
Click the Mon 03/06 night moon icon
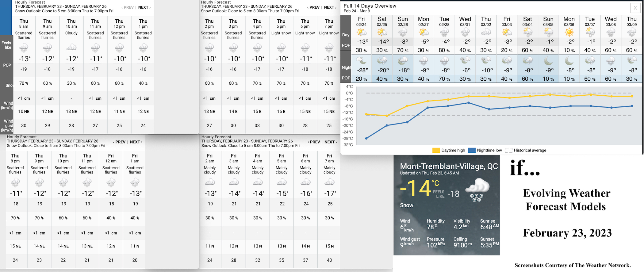569,61
